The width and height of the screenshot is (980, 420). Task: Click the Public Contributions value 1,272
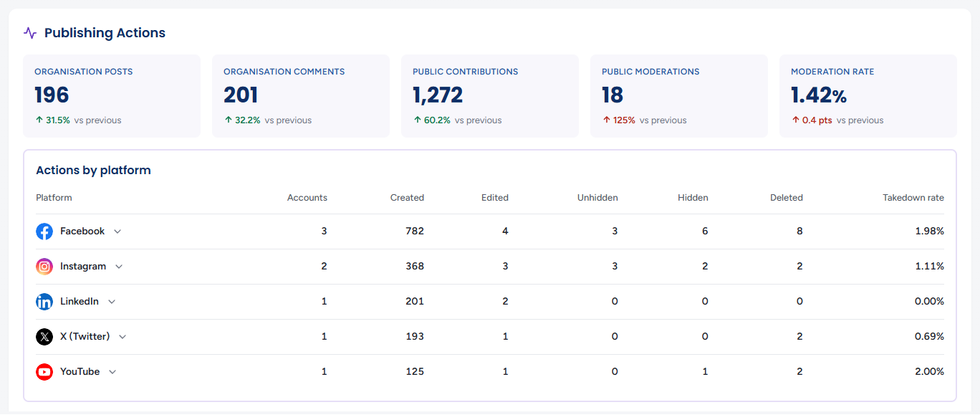(x=438, y=95)
